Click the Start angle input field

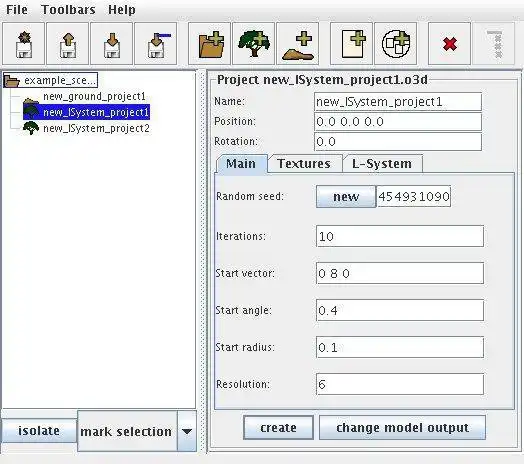tap(400, 311)
